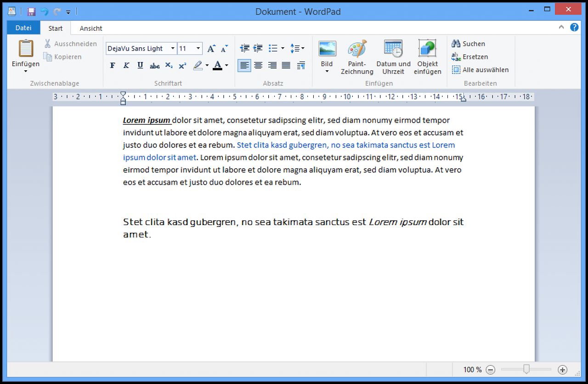
Task: Click the left indent marker on the ruler
Action: (123, 98)
